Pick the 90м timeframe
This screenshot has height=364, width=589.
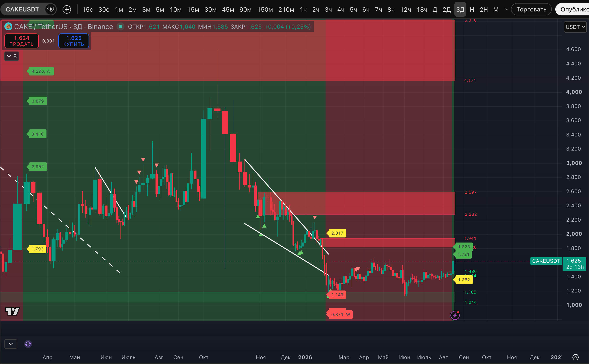coord(245,9)
